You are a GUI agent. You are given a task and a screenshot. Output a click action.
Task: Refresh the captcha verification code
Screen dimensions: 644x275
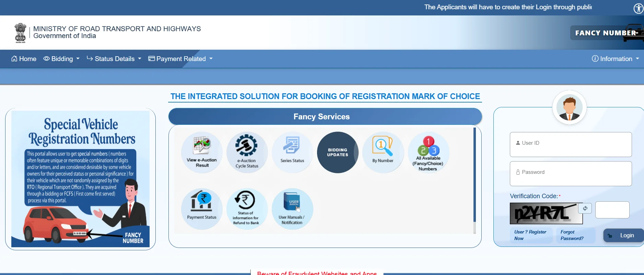[585, 208]
